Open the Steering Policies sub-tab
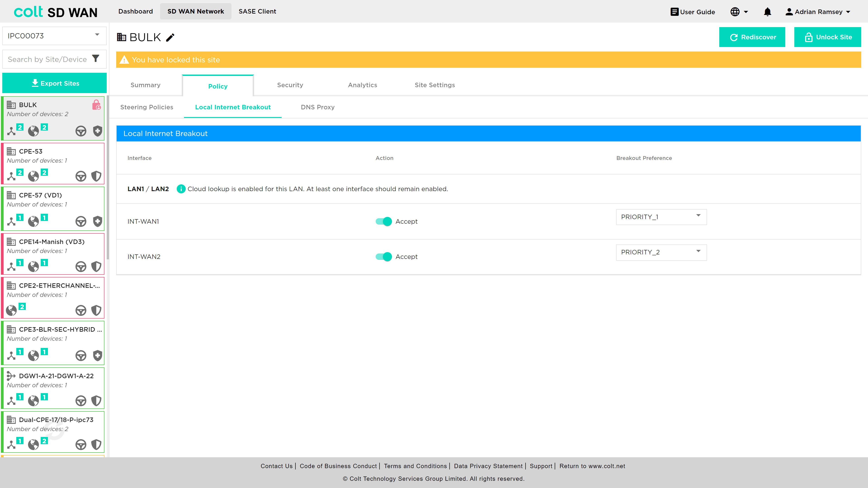Viewport: 868px width, 488px height. tap(146, 107)
